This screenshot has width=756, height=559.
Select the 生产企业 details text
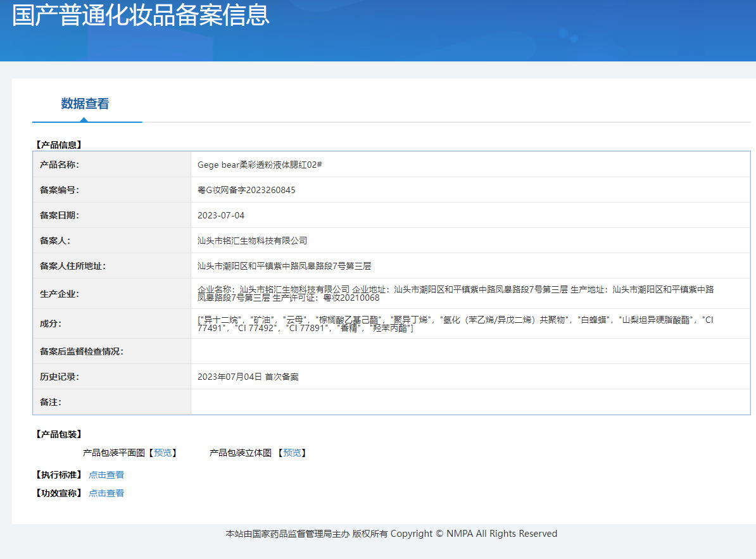(456, 294)
